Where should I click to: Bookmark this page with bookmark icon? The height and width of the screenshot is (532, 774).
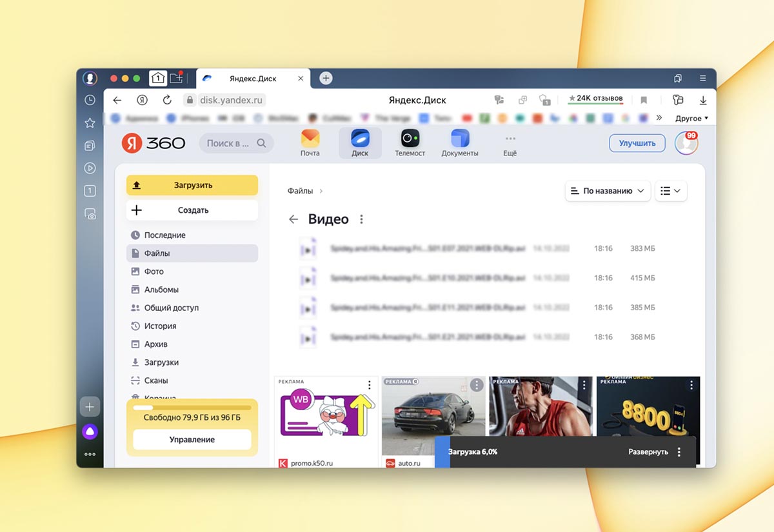click(x=644, y=100)
